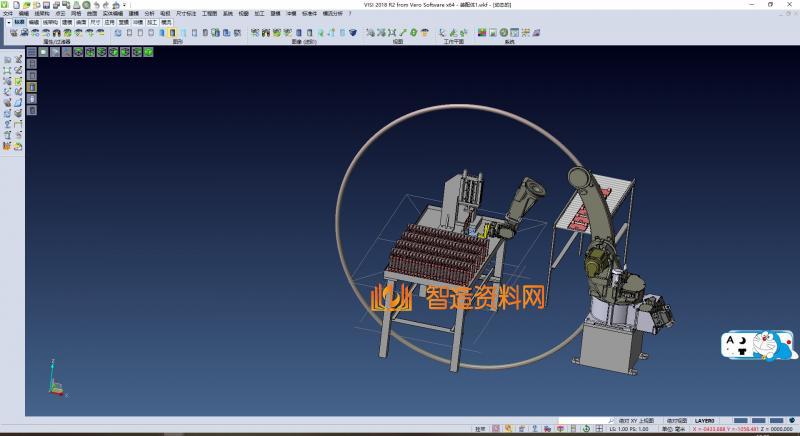The height and width of the screenshot is (436, 800).
Task: Open the 文件 menu
Action: click(8, 13)
